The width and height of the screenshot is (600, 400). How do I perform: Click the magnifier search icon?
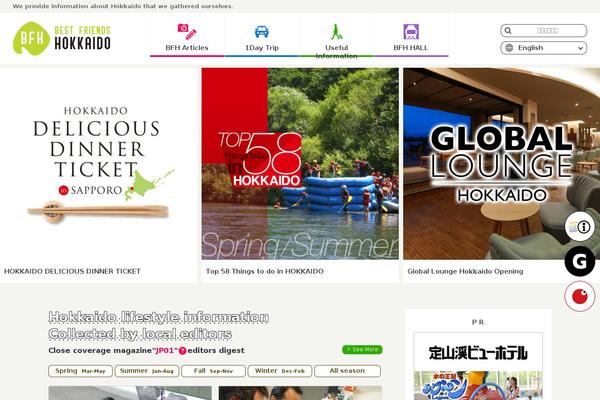508,31
